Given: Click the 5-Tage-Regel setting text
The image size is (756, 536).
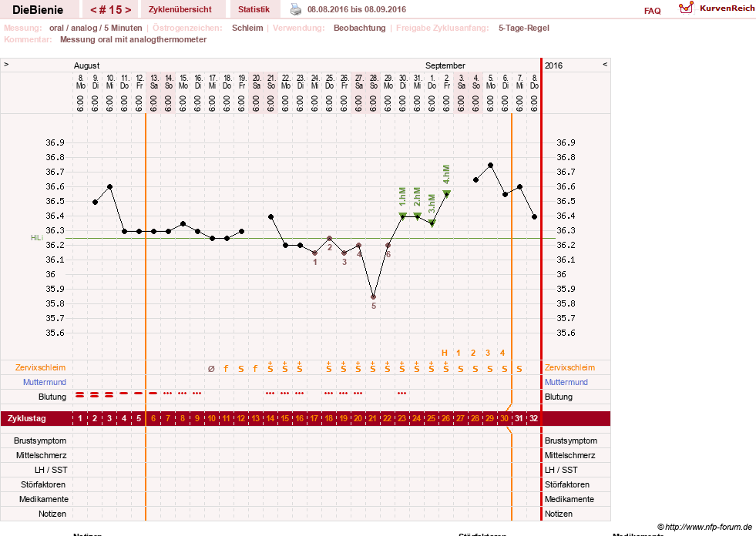Looking at the screenshot, I should (x=523, y=28).
